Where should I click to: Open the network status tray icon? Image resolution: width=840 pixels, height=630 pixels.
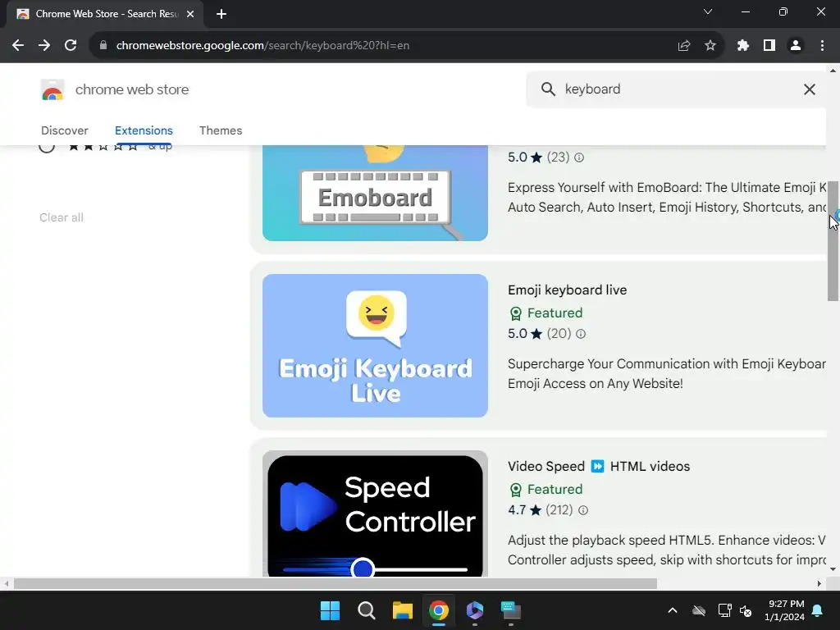724,610
